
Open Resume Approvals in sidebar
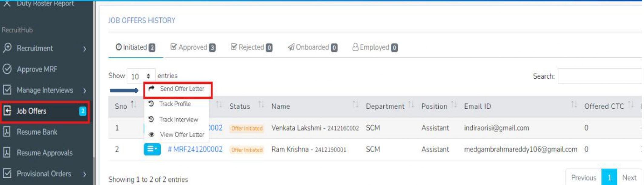click(45, 153)
